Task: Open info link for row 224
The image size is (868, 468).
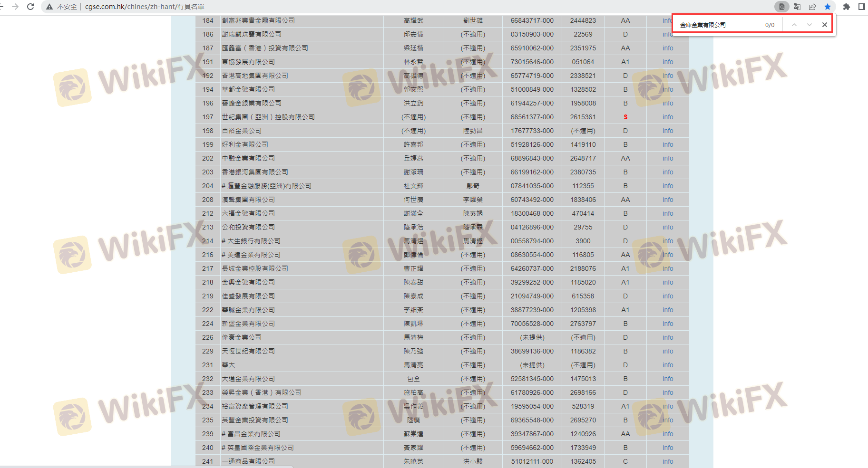Action: point(668,324)
